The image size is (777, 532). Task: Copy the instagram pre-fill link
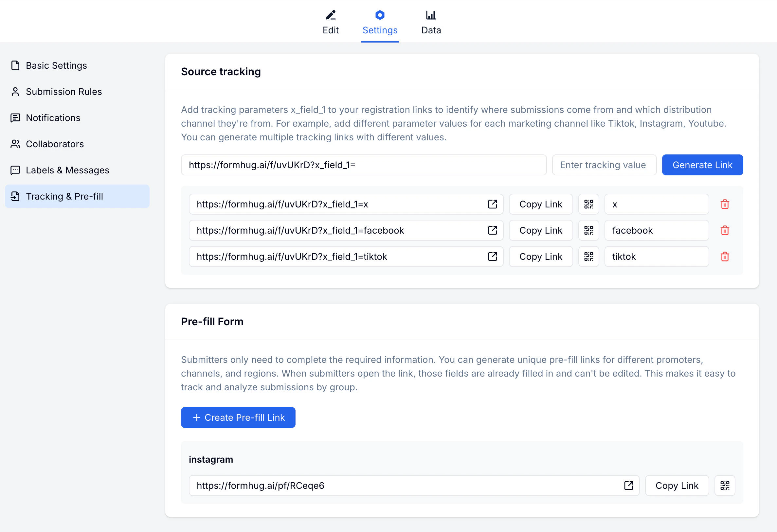(677, 486)
